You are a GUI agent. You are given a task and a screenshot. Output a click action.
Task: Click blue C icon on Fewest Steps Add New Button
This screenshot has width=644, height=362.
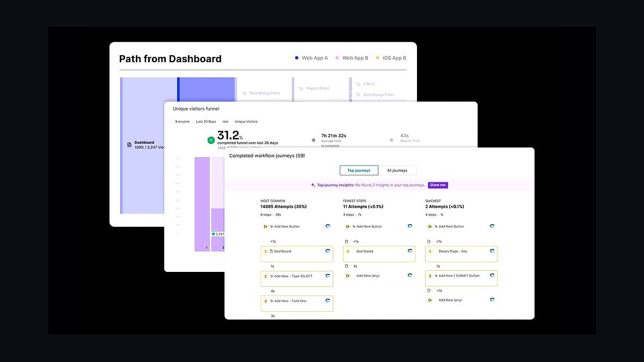[410, 226]
